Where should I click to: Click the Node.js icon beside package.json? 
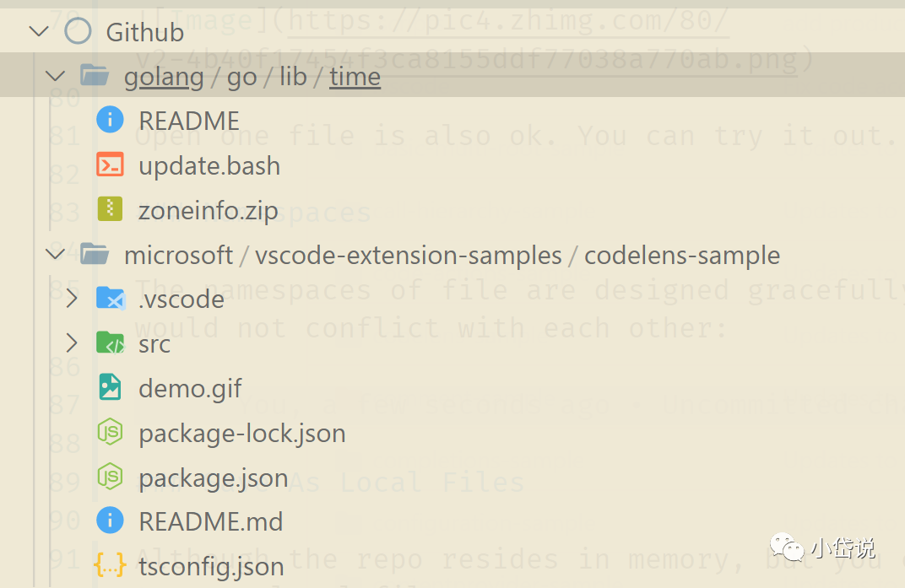(110, 477)
